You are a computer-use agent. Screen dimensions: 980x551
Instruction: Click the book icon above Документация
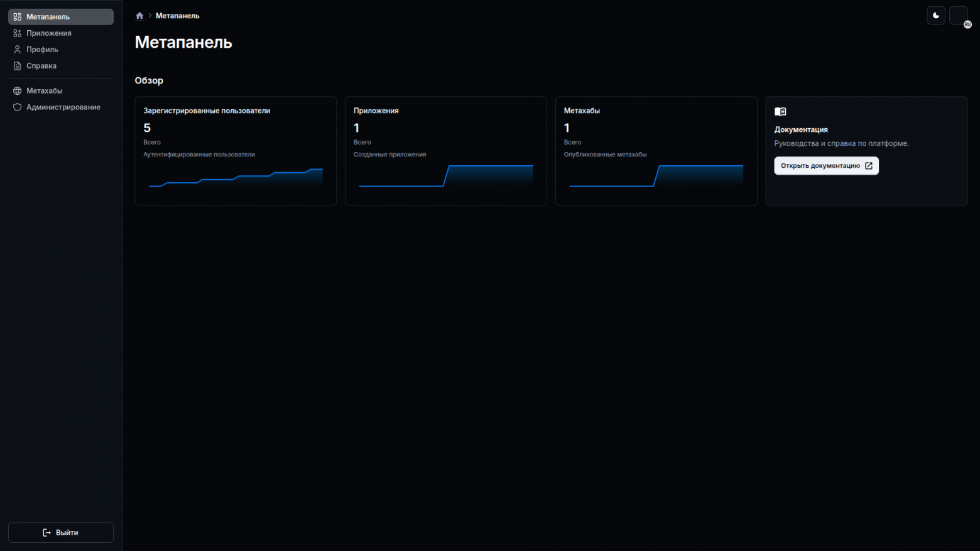pyautogui.click(x=780, y=112)
